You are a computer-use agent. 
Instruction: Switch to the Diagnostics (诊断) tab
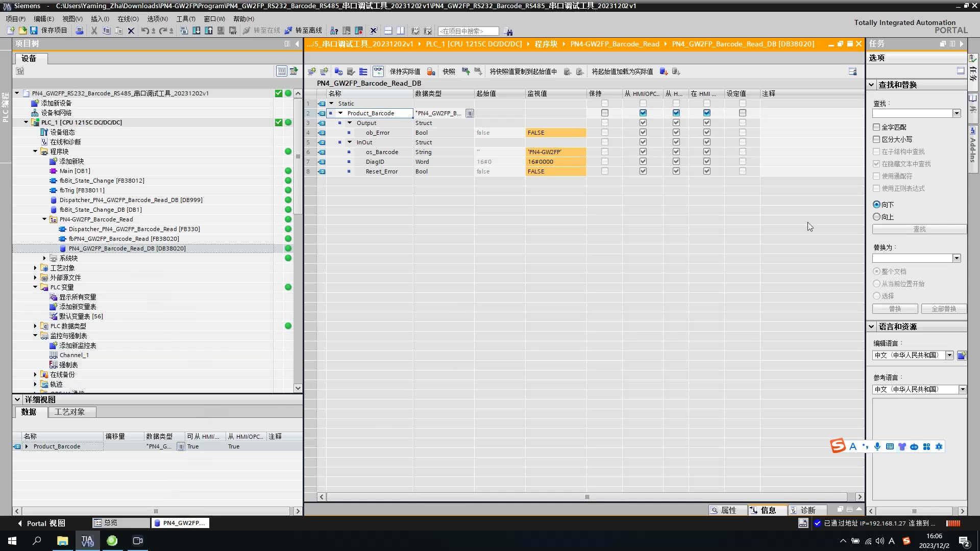[807, 510]
